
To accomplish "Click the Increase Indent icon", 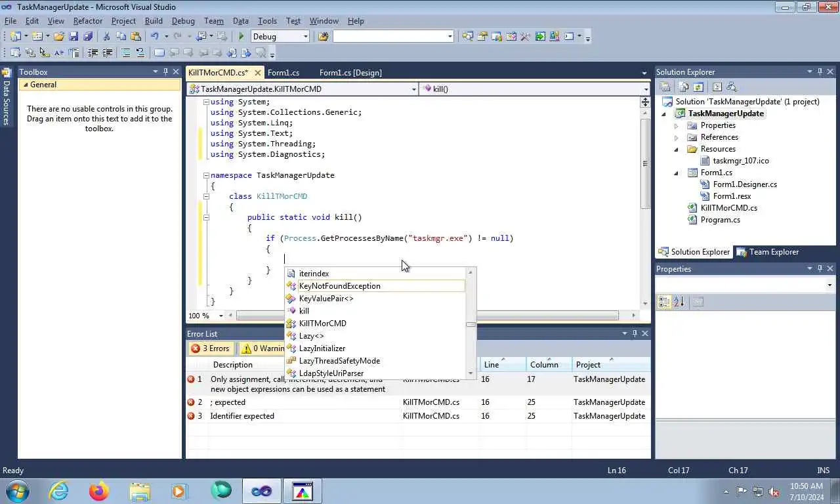I will [x=107, y=53].
